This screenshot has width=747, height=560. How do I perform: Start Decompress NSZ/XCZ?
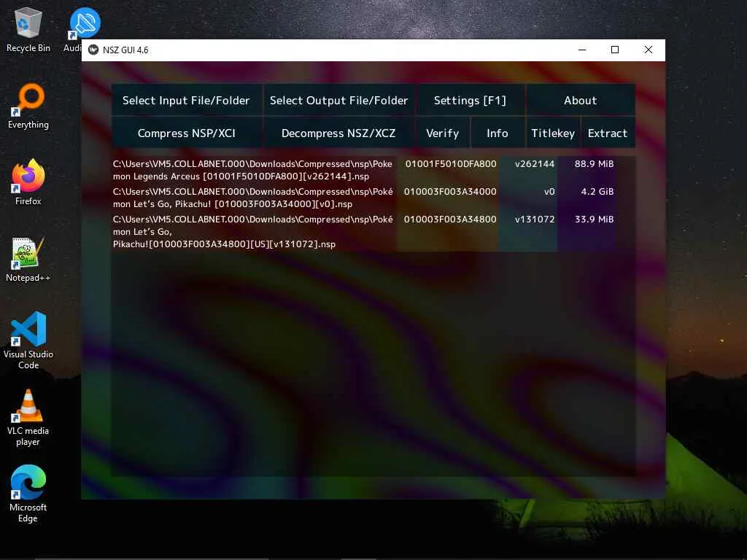(x=338, y=133)
